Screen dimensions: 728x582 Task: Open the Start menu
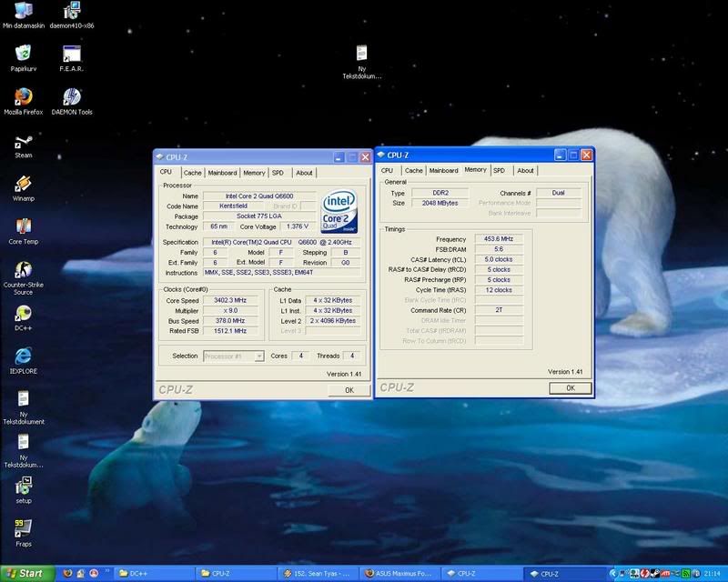(27, 574)
